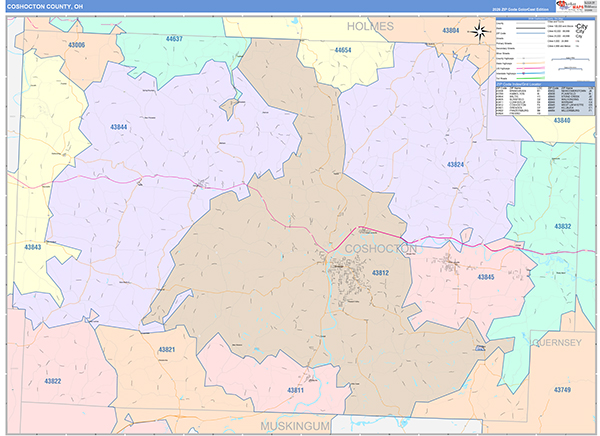Click the blue Interstate Highways legend line

pos(530,73)
